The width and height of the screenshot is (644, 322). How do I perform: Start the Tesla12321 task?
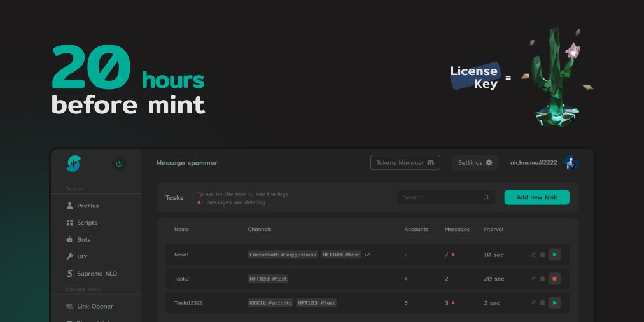coord(554,303)
